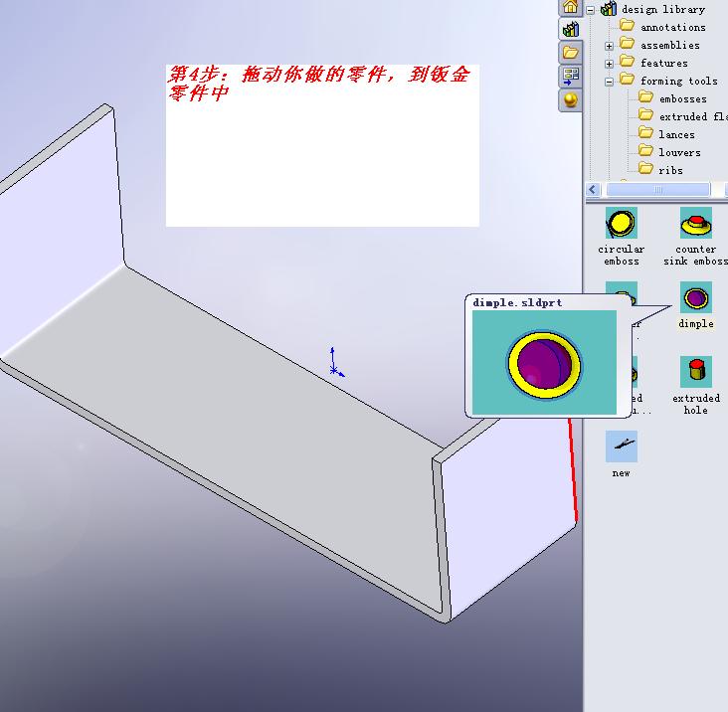Open the embosses folder
Screen dimensions: 728x712
tap(682, 98)
